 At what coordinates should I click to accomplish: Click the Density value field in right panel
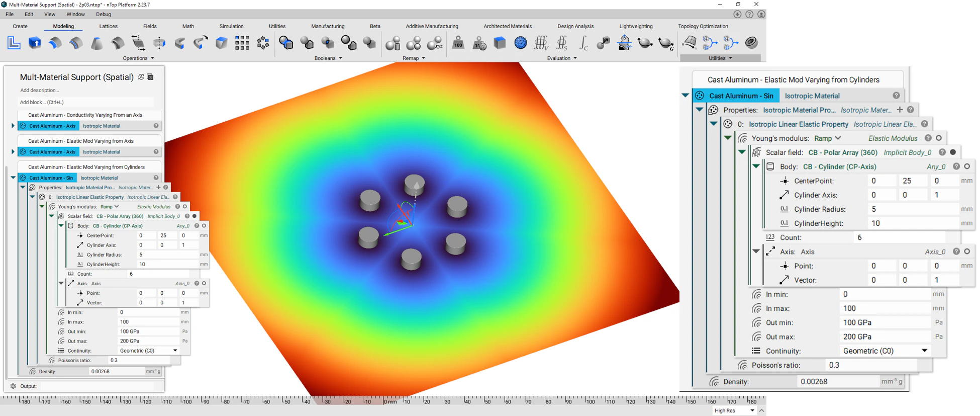[838, 381]
